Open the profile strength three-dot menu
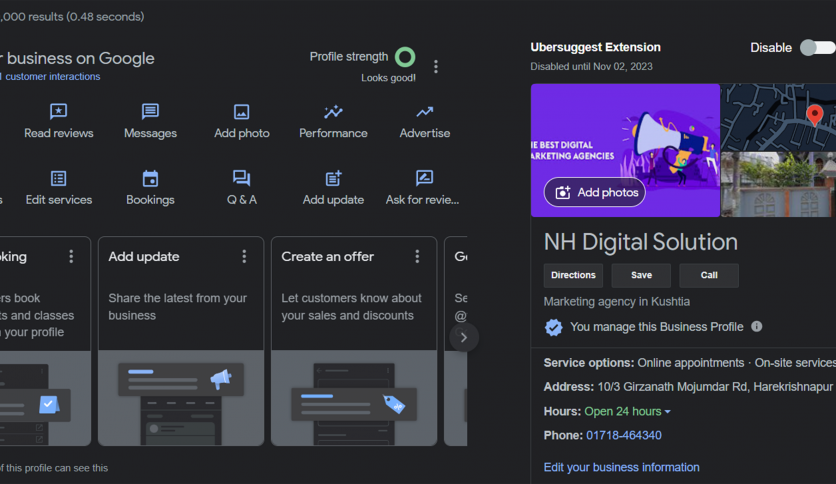 tap(436, 67)
